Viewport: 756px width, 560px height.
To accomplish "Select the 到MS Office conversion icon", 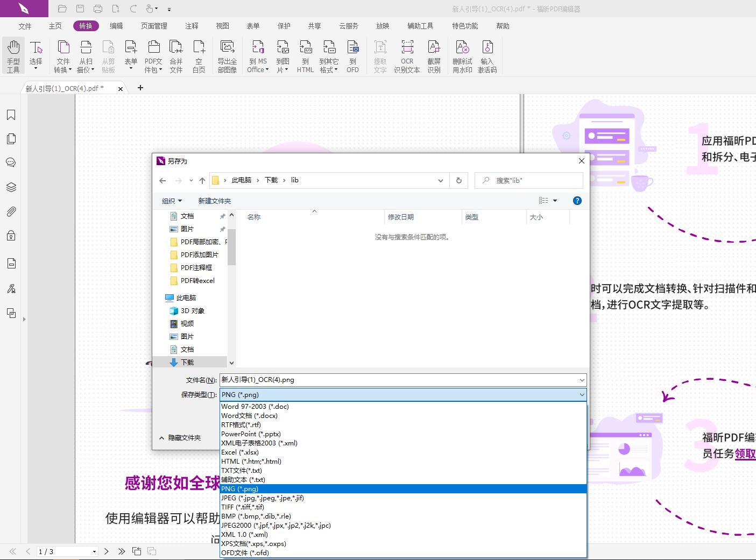I will tap(258, 54).
